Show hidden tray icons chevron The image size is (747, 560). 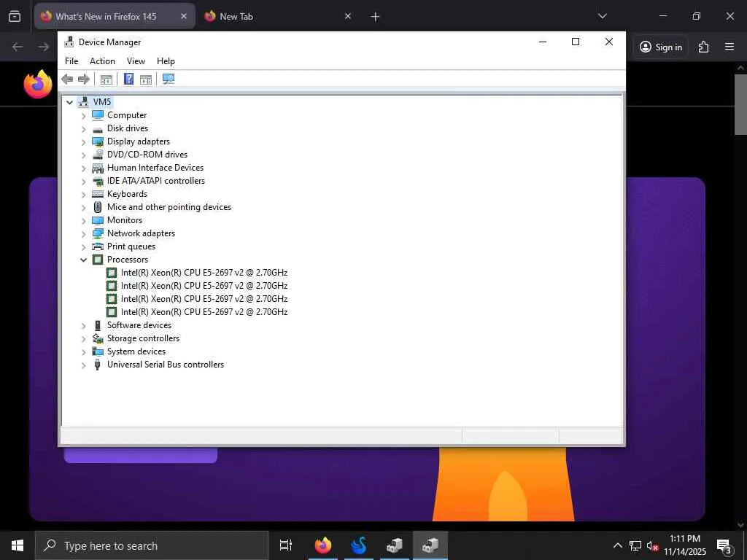pos(617,545)
